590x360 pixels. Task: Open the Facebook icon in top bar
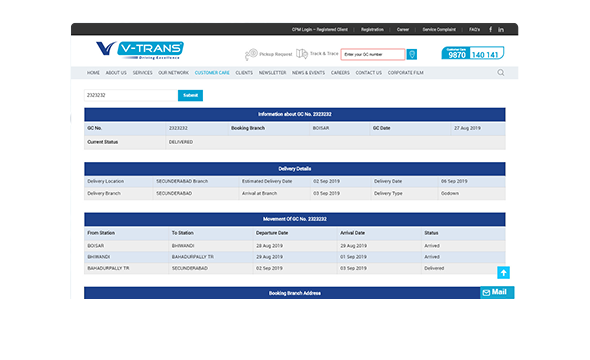tap(490, 29)
